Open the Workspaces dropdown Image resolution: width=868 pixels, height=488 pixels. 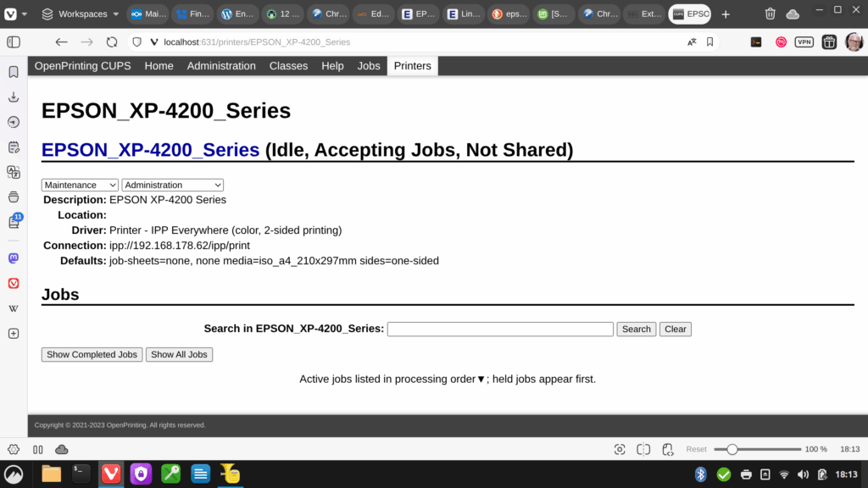tap(82, 14)
